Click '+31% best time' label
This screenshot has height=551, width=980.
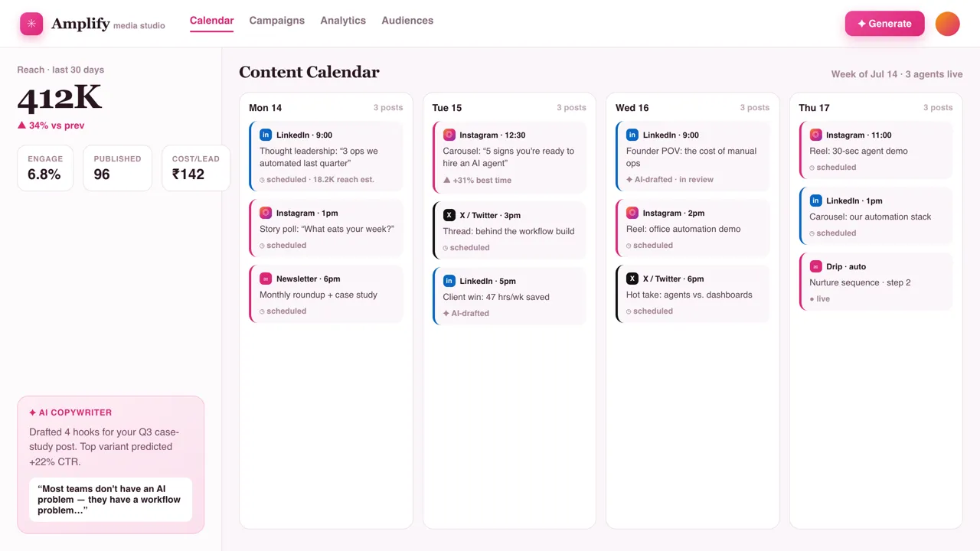click(x=477, y=181)
